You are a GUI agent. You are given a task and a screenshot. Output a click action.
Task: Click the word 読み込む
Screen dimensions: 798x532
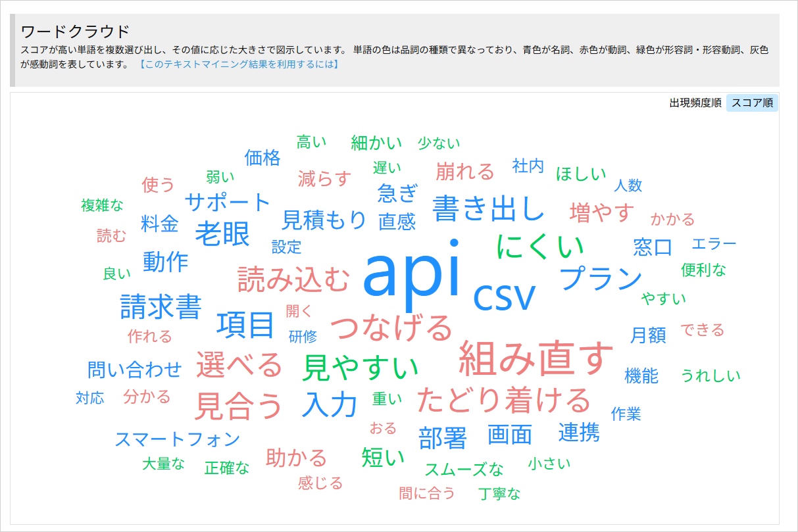coord(293,279)
